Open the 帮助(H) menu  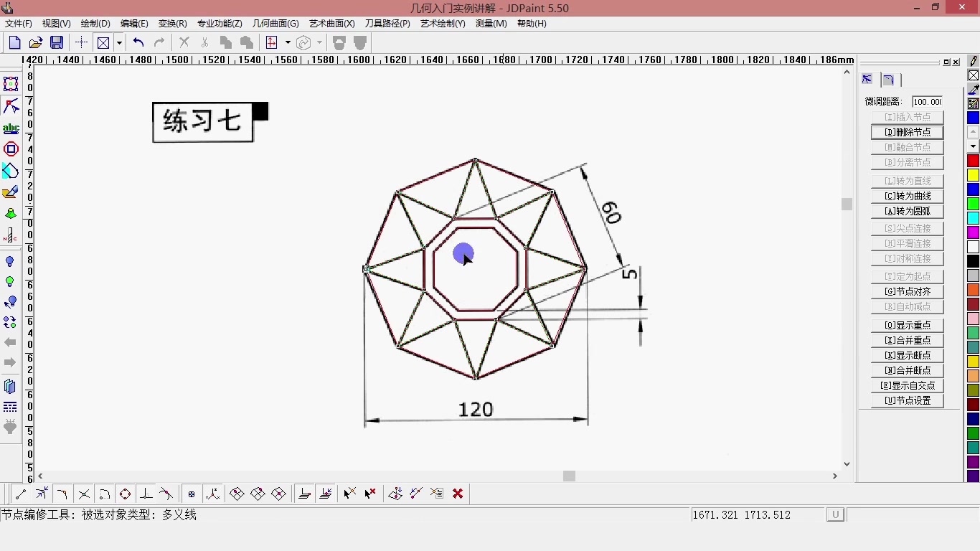click(532, 24)
